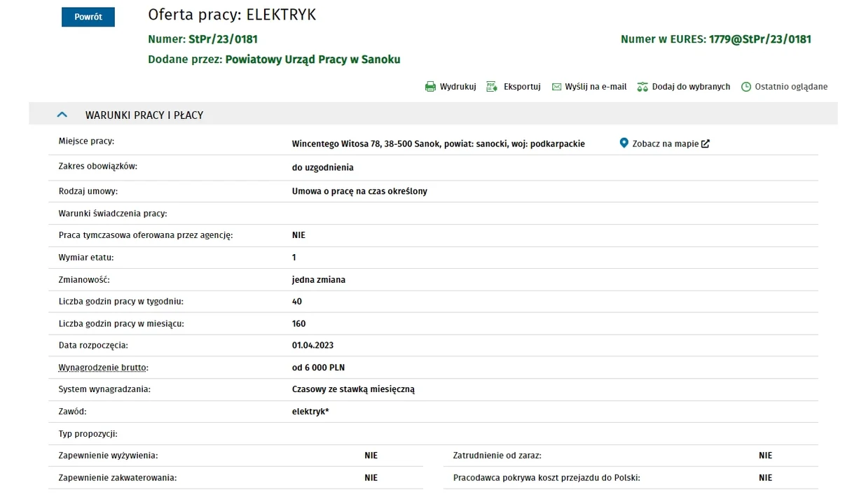Click the export file icon
Viewport: 859px width, 504px height.
click(x=492, y=87)
